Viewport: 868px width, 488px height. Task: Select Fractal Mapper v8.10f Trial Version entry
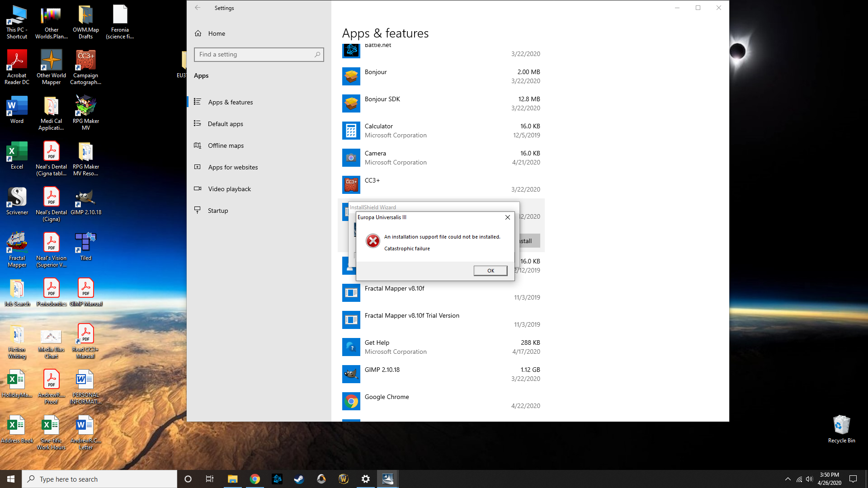441,320
